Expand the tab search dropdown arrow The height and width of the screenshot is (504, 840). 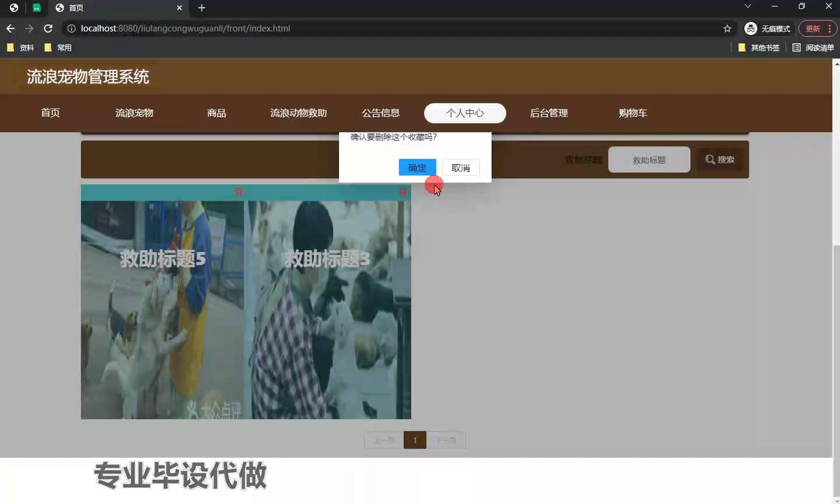[x=747, y=6]
